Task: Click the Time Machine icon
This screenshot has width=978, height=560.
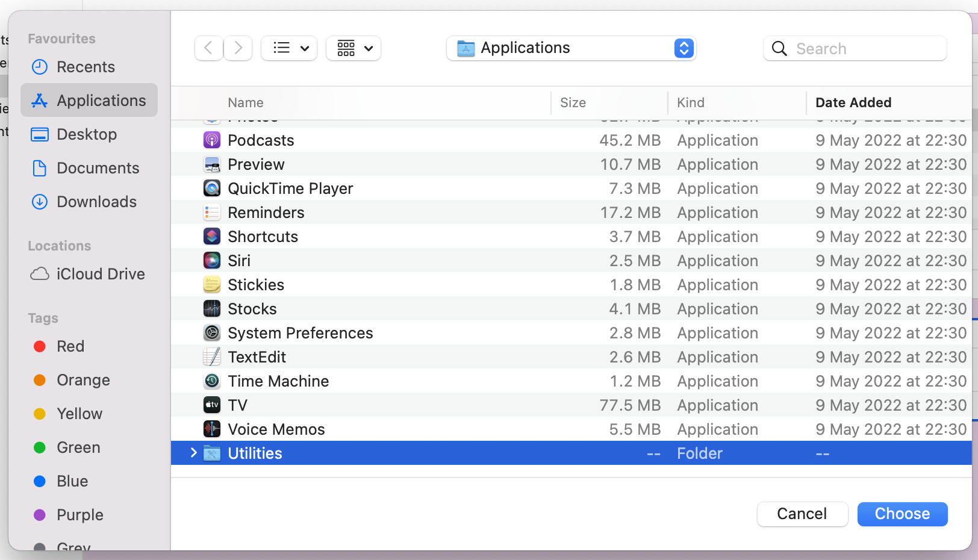Action: [x=211, y=381]
